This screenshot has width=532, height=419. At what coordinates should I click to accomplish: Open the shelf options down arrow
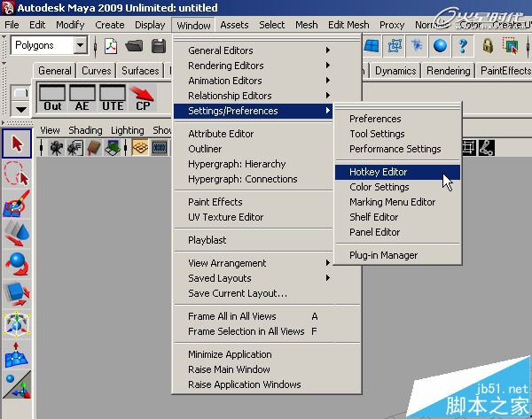(x=20, y=110)
